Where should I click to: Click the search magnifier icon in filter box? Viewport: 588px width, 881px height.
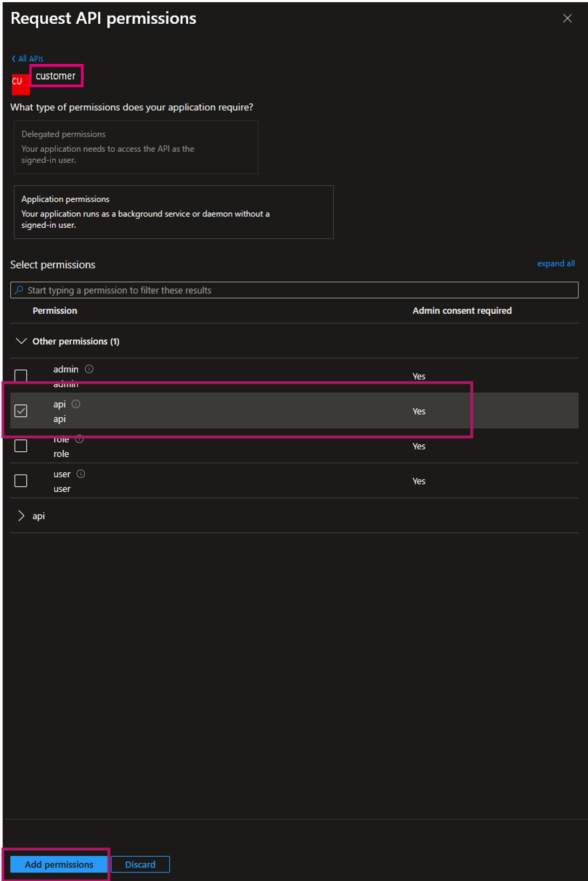click(x=19, y=290)
